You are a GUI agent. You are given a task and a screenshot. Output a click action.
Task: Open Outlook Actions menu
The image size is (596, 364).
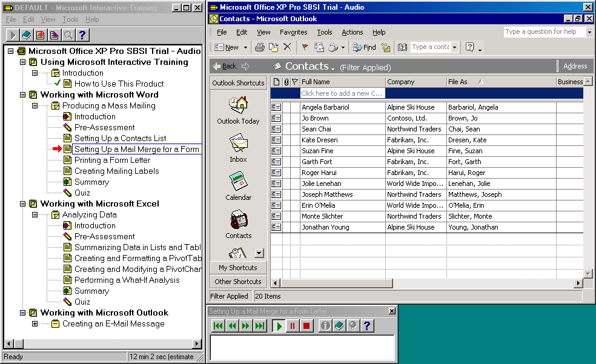coord(353,32)
